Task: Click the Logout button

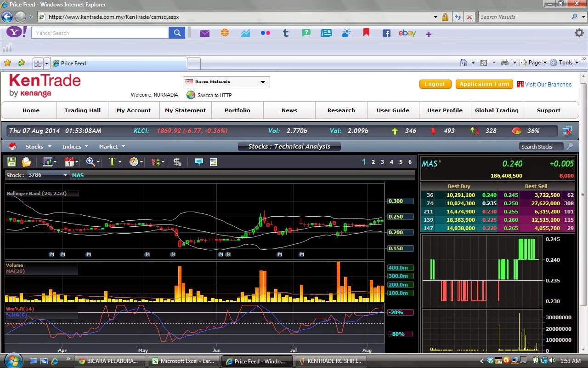Action: [x=435, y=84]
